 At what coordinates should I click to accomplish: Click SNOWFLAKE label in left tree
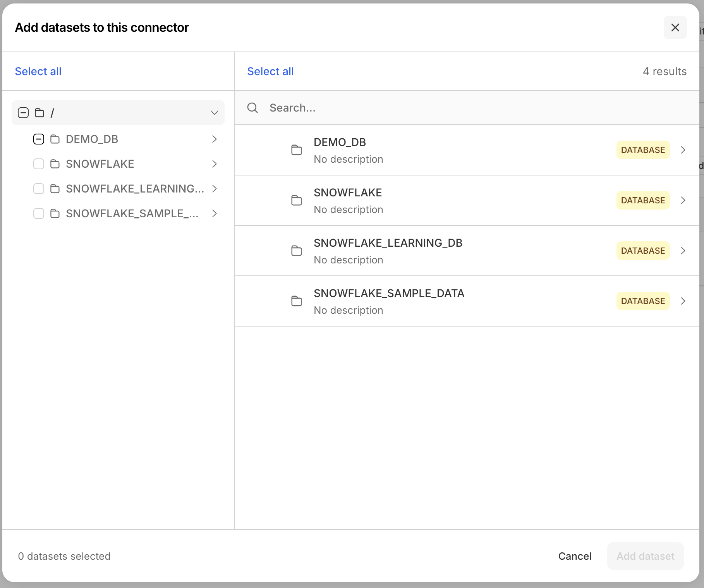pos(100,164)
